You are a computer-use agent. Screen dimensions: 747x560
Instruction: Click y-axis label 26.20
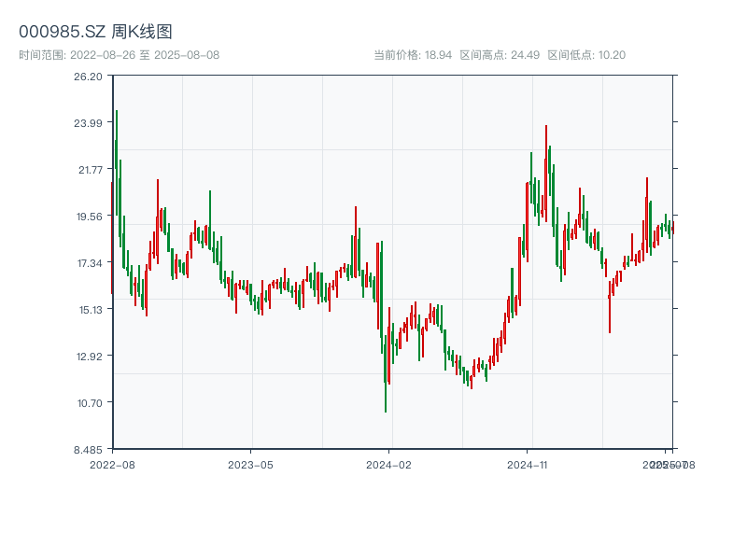coord(88,77)
